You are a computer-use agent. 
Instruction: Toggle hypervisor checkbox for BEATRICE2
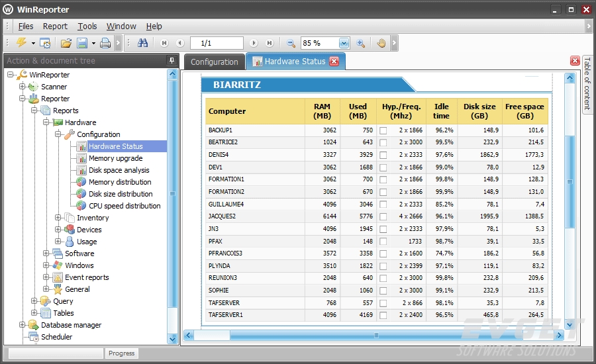(x=383, y=142)
